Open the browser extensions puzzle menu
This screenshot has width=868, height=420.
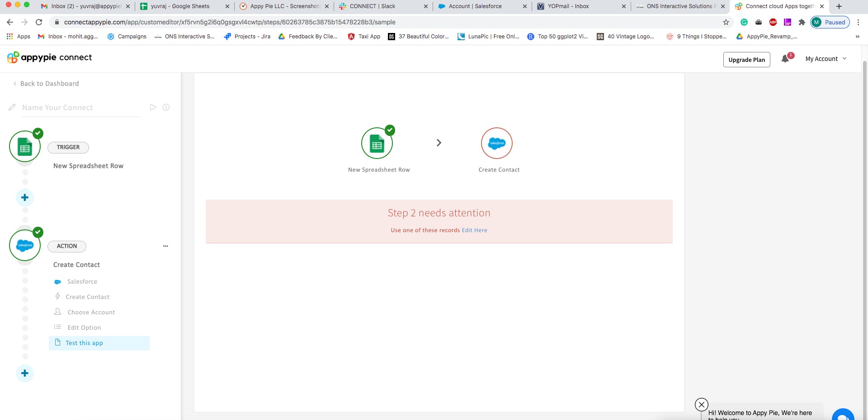pos(802,22)
